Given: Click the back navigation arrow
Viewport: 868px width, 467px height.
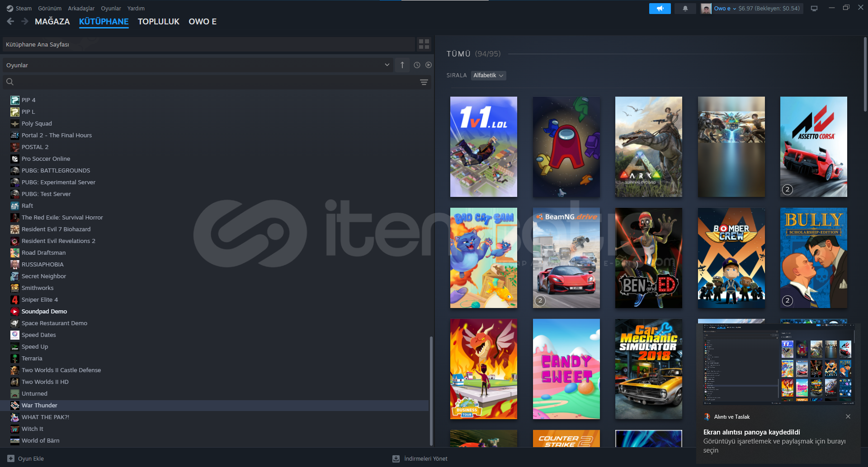Looking at the screenshot, I should pyautogui.click(x=10, y=22).
